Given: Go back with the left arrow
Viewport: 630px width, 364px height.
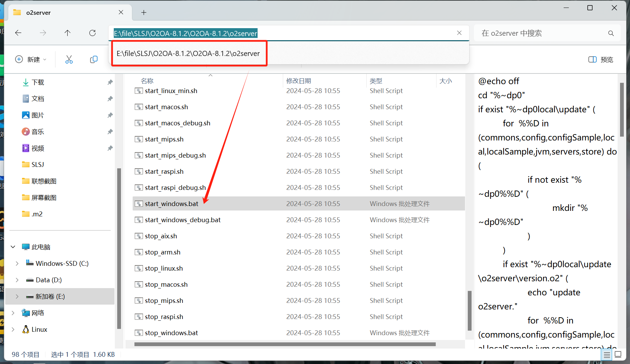Looking at the screenshot, I should pos(18,33).
